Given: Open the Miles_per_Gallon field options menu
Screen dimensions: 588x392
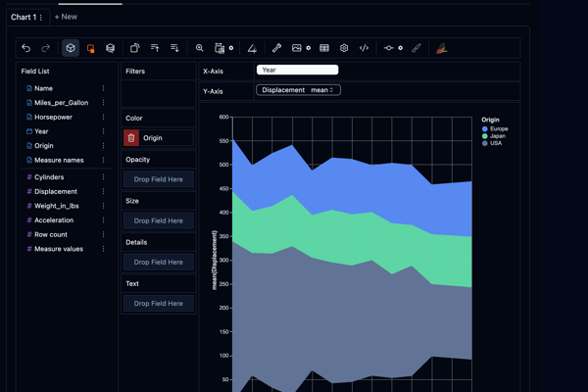Looking at the screenshot, I should point(103,102).
